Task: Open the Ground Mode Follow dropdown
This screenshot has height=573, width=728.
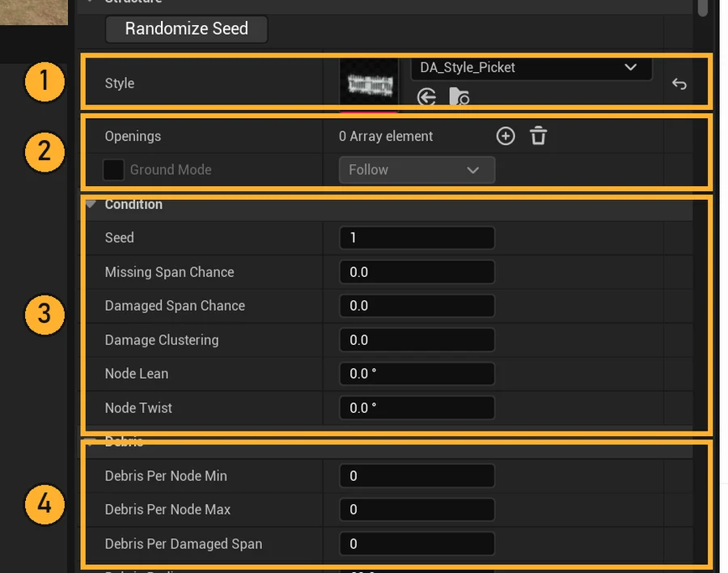Action: point(417,170)
